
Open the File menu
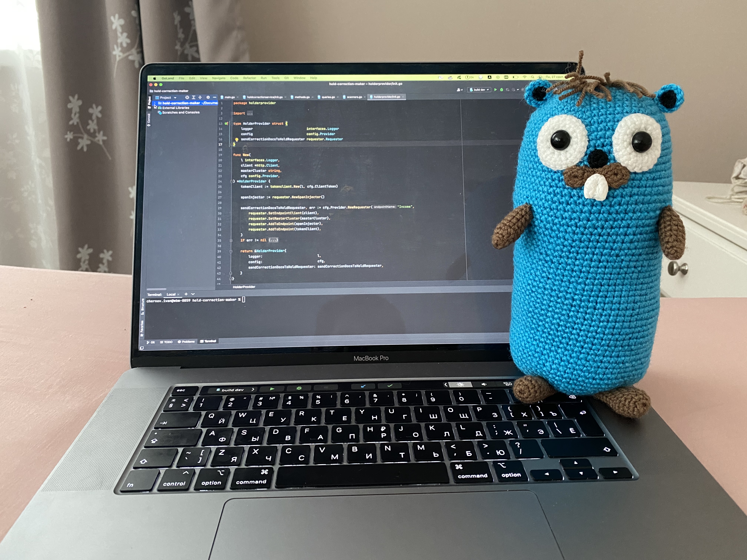tap(181, 78)
